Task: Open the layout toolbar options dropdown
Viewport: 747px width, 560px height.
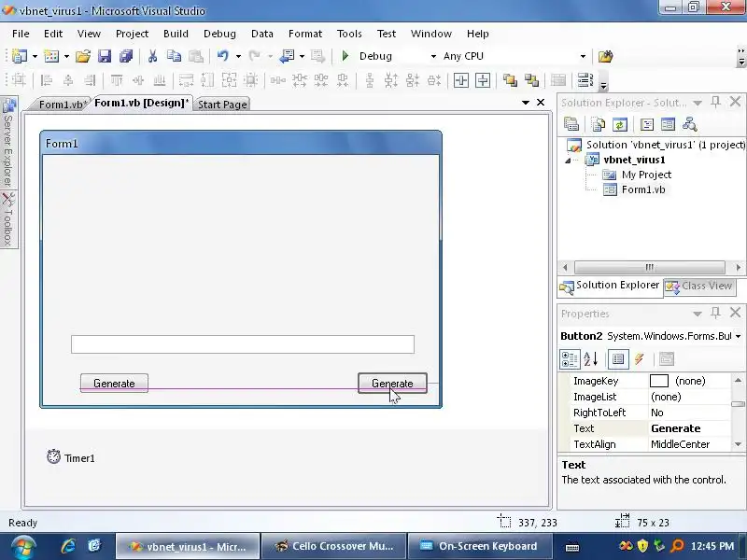Action: [x=603, y=86]
